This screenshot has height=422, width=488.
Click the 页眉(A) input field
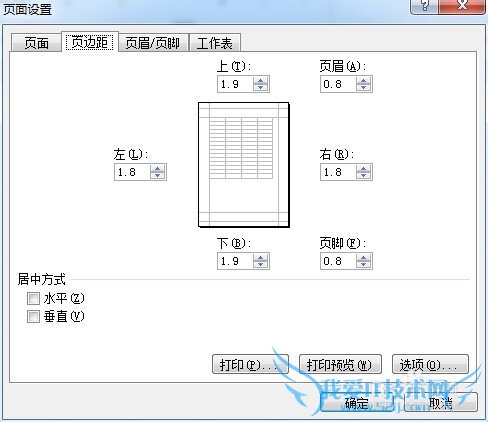338,84
